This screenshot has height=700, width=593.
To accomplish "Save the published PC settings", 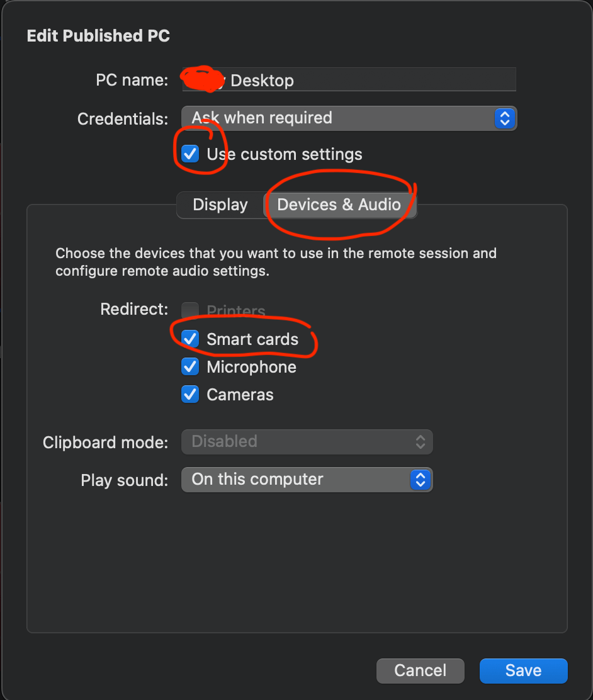I will (523, 670).
